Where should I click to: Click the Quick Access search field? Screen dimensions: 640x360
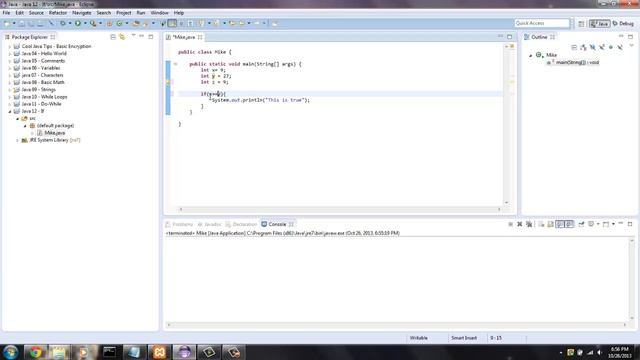(x=542, y=23)
